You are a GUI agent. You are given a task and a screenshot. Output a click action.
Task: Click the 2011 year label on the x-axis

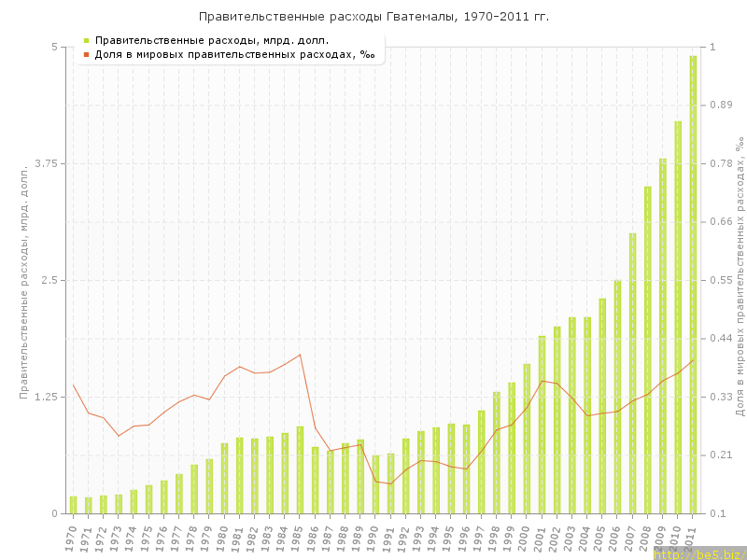(690, 538)
